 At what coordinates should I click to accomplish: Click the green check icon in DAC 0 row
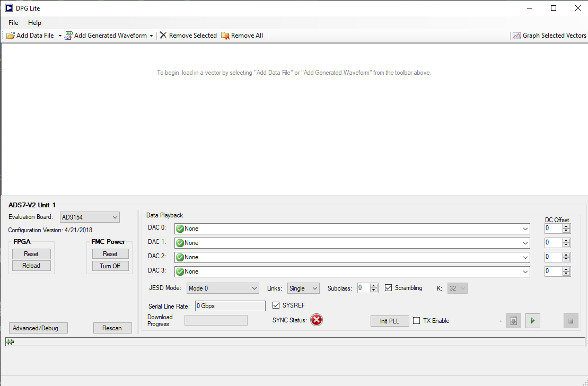coord(180,229)
